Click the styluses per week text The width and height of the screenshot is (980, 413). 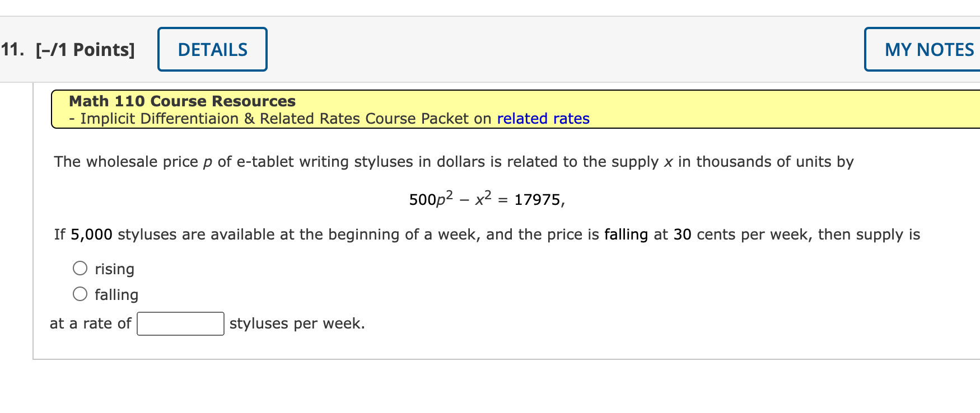(x=295, y=323)
